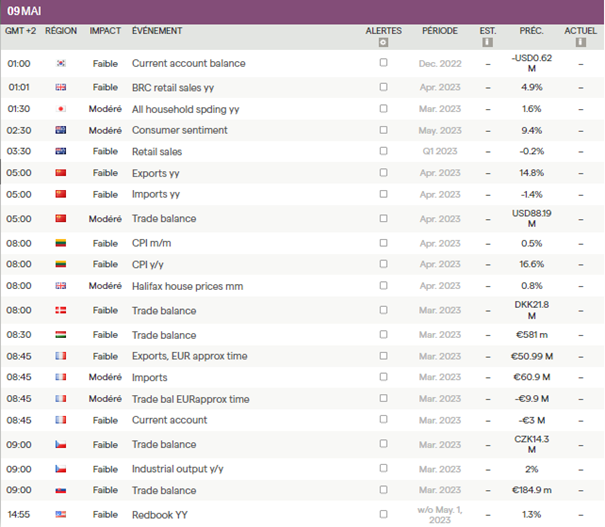The width and height of the screenshot is (605, 527).
Task: Click the GMT +2 column header
Action: coord(20,31)
